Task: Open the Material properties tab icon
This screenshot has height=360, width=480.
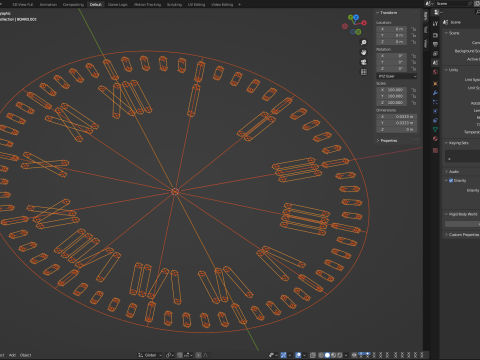Action: [x=435, y=138]
